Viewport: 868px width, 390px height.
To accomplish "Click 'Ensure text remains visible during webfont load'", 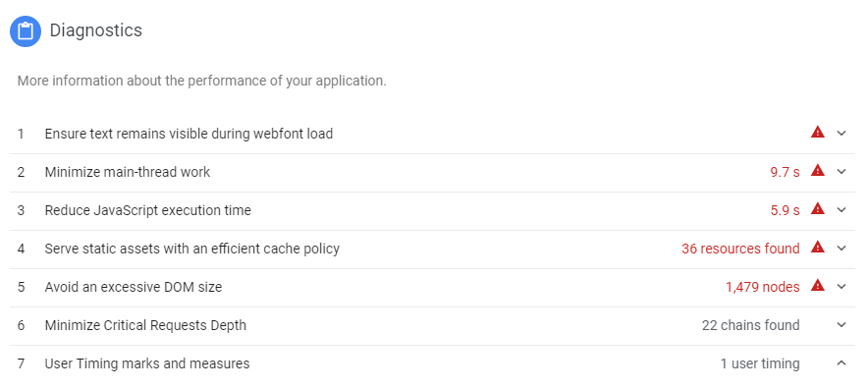I will click(189, 134).
